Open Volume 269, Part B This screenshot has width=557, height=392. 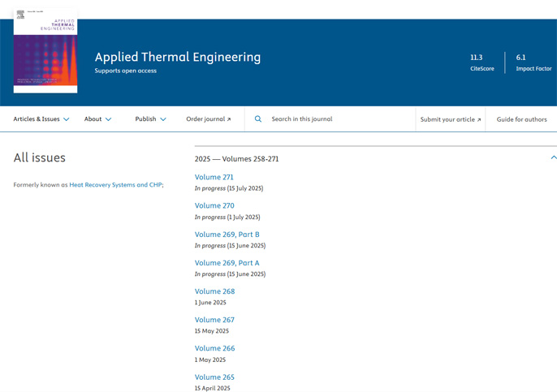click(x=227, y=235)
